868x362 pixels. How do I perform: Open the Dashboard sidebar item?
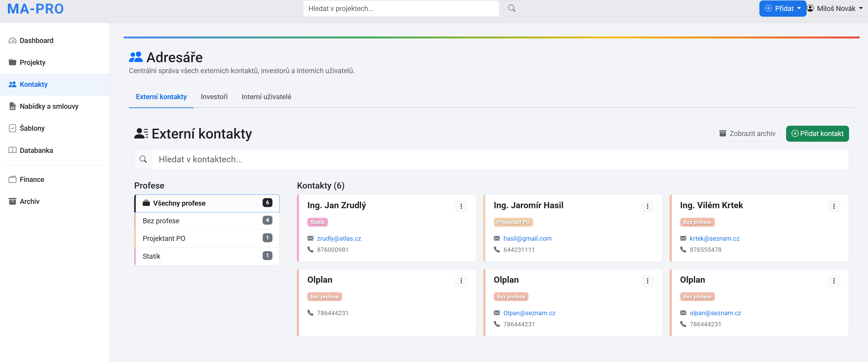(x=36, y=40)
